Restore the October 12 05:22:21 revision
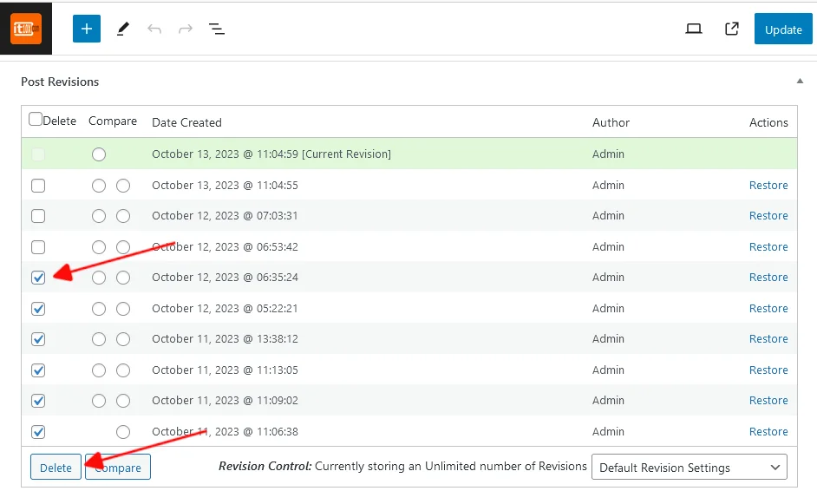The image size is (817, 504). point(768,308)
